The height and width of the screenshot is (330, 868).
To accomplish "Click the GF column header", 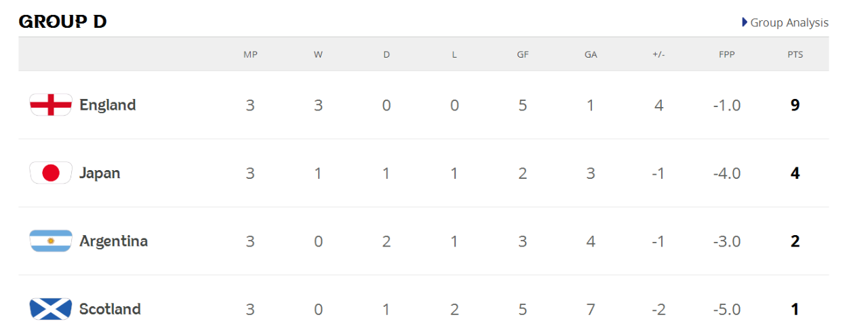I will [523, 54].
